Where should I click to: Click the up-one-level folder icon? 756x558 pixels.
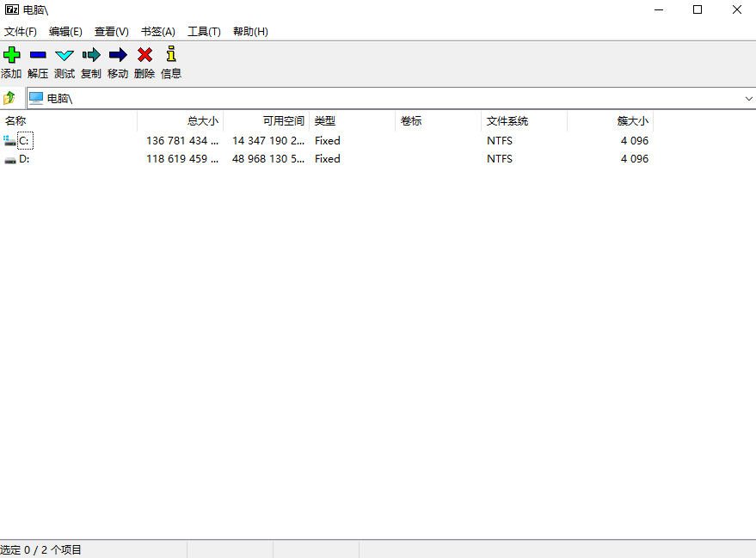click(x=9, y=98)
